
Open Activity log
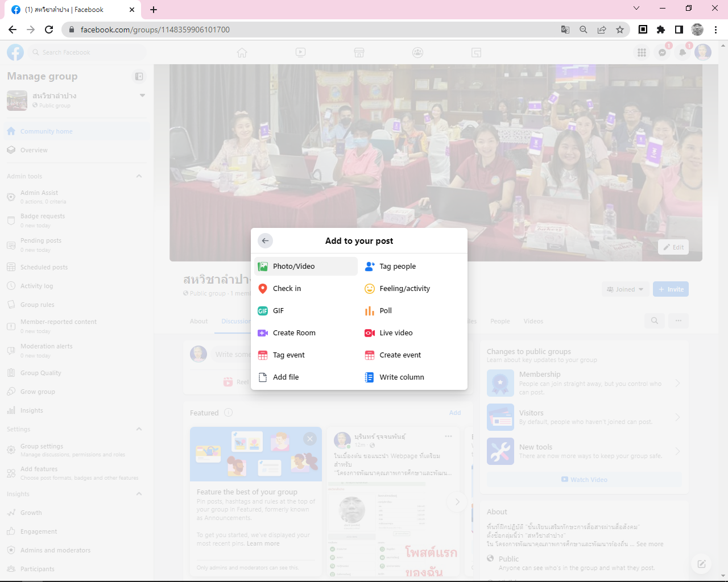tap(77, 286)
